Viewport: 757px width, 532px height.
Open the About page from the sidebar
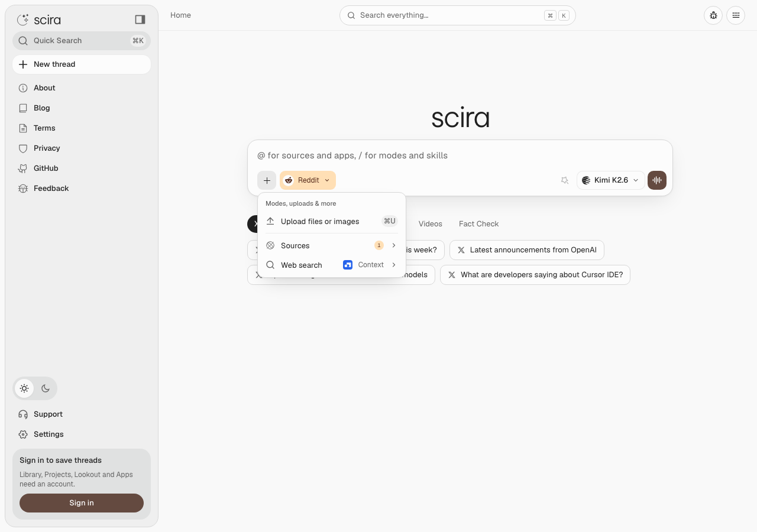pos(82,88)
